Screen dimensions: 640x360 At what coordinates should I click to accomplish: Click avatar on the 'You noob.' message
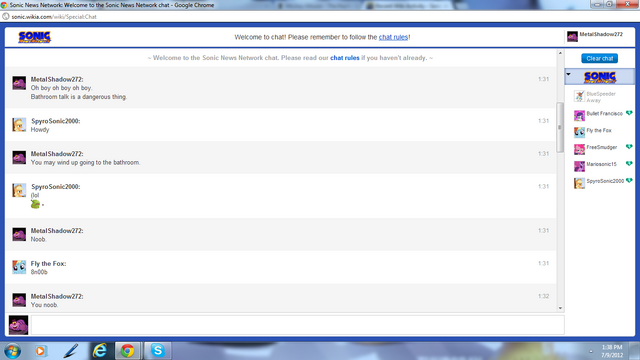click(x=19, y=300)
